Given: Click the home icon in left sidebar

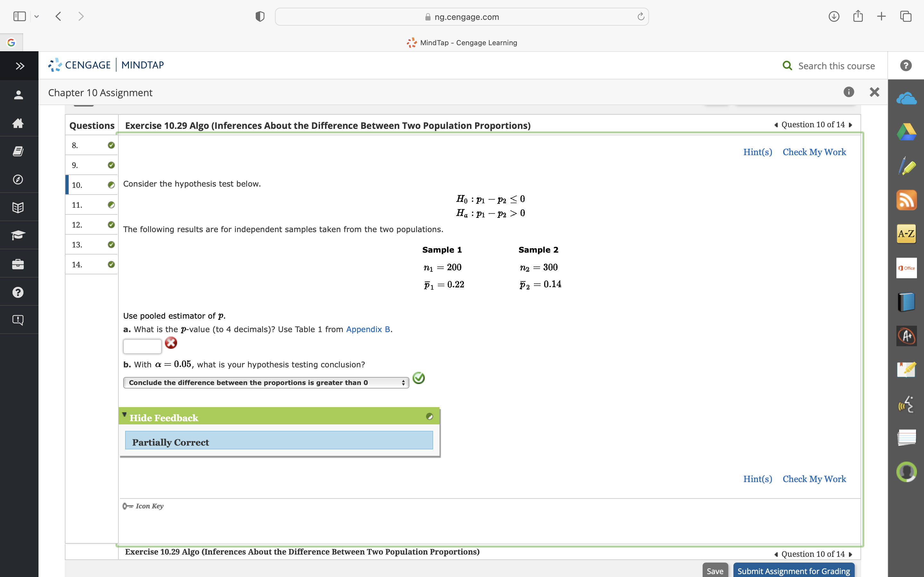Looking at the screenshot, I should (x=18, y=123).
